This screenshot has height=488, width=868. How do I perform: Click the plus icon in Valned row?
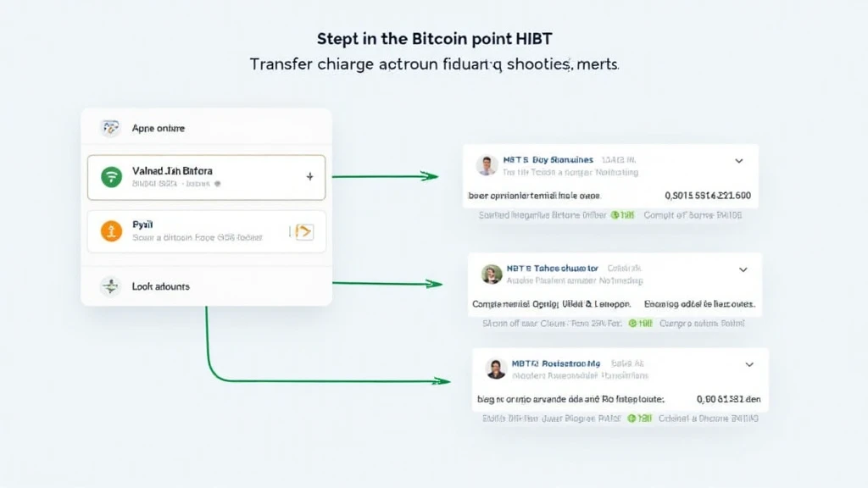point(309,177)
